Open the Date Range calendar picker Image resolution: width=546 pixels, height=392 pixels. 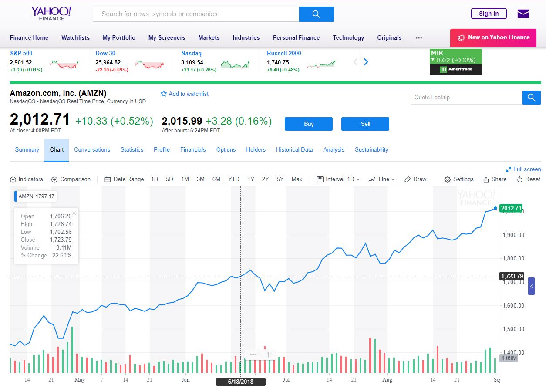point(124,179)
